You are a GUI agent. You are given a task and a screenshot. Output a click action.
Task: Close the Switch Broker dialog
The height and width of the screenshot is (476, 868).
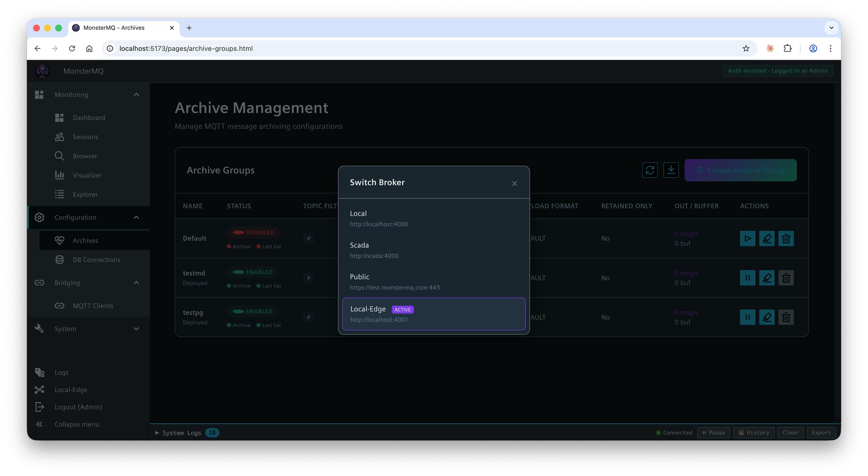(x=514, y=183)
